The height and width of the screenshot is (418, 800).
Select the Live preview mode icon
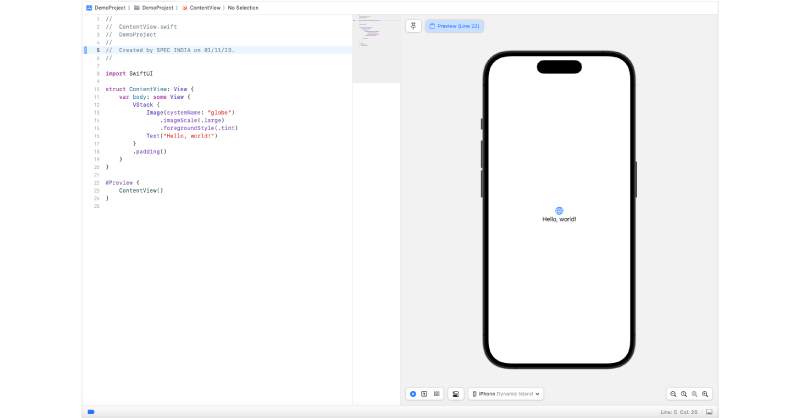(x=413, y=394)
